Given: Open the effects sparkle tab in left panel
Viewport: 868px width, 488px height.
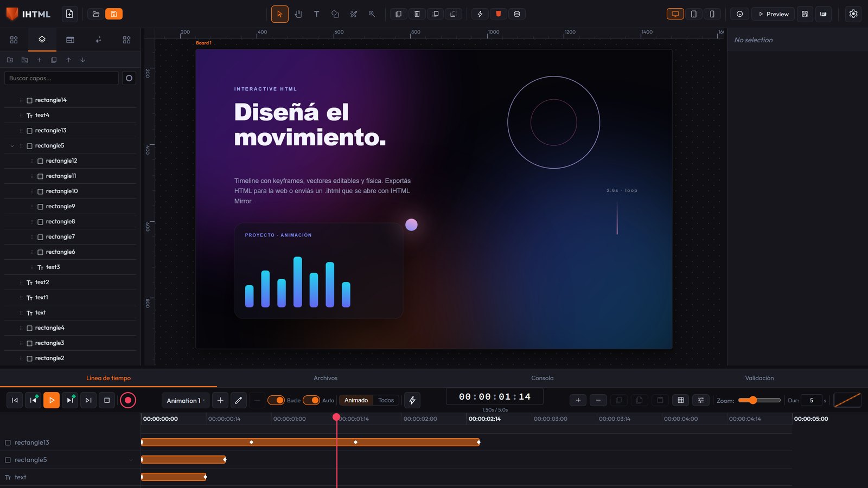Looking at the screenshot, I should coord(98,40).
